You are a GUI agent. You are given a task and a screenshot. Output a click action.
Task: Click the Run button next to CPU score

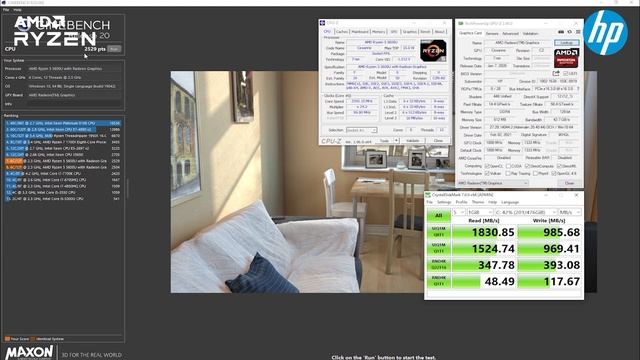coord(114,49)
